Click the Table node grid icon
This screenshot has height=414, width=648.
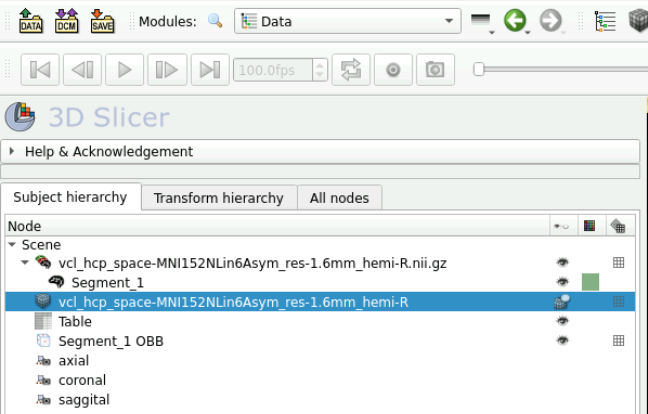[x=43, y=321]
